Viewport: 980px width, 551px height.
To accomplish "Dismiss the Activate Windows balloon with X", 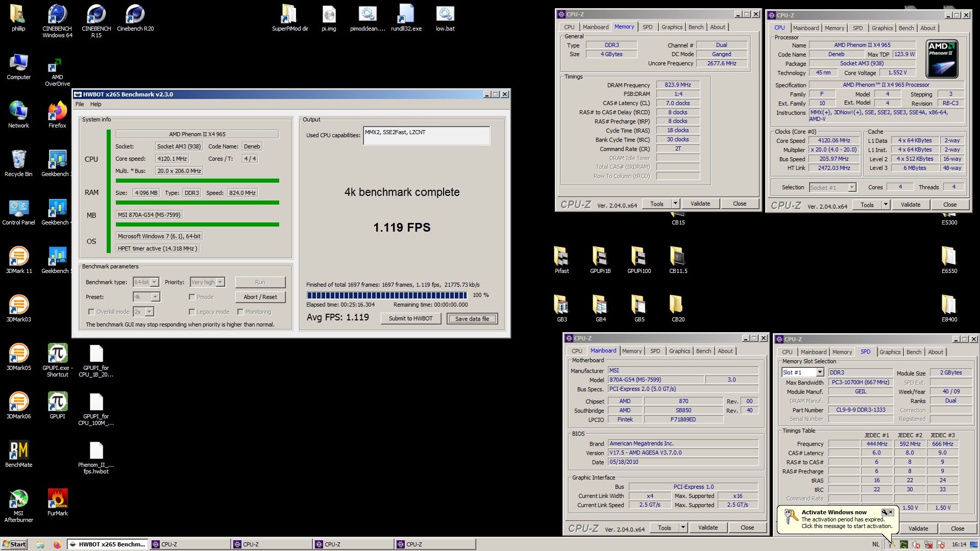I will pyautogui.click(x=891, y=512).
